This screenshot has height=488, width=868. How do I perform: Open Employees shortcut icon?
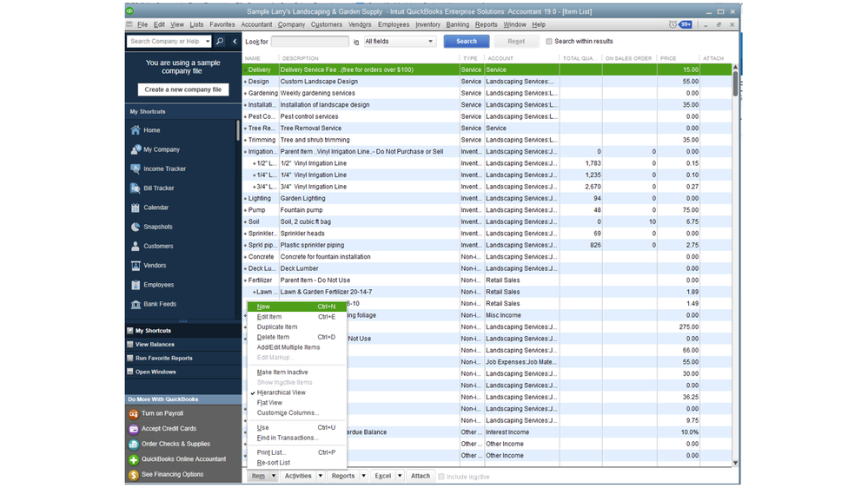135,285
